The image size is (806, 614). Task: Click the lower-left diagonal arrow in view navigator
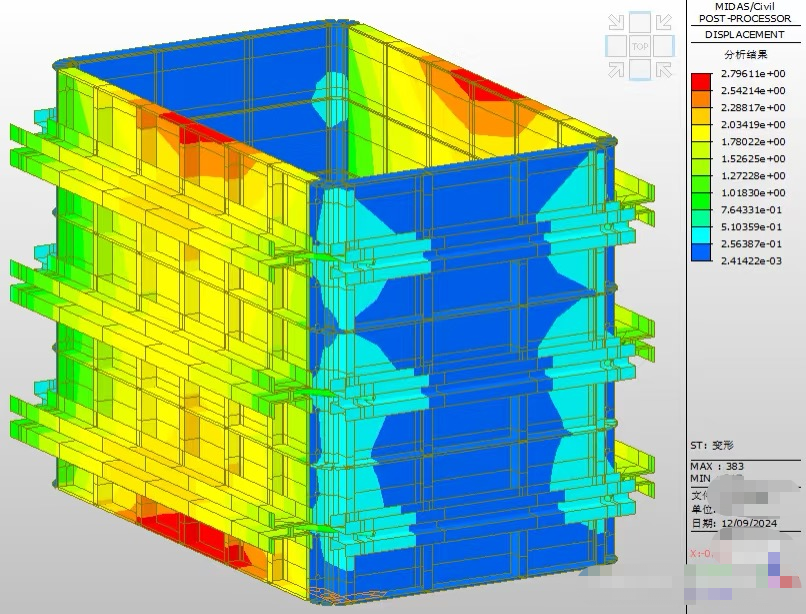point(616,70)
